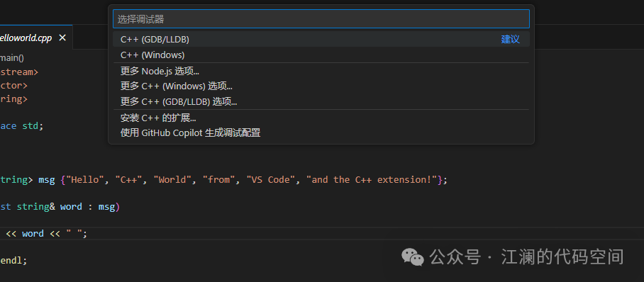
Task: Click the msg variable in declaration line
Action: [47, 180]
